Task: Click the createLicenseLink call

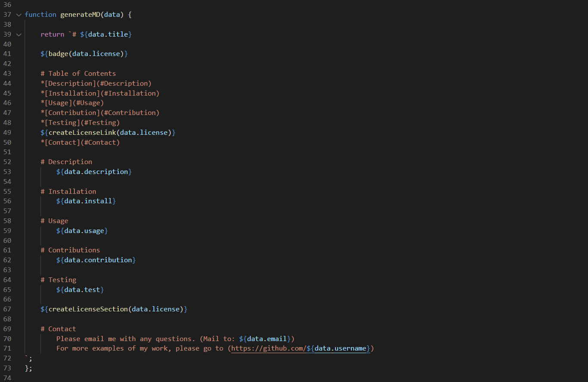Action: (x=108, y=133)
